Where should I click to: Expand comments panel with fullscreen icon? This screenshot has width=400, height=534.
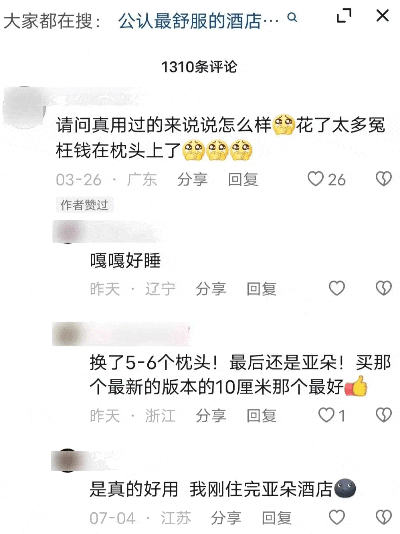(x=344, y=16)
